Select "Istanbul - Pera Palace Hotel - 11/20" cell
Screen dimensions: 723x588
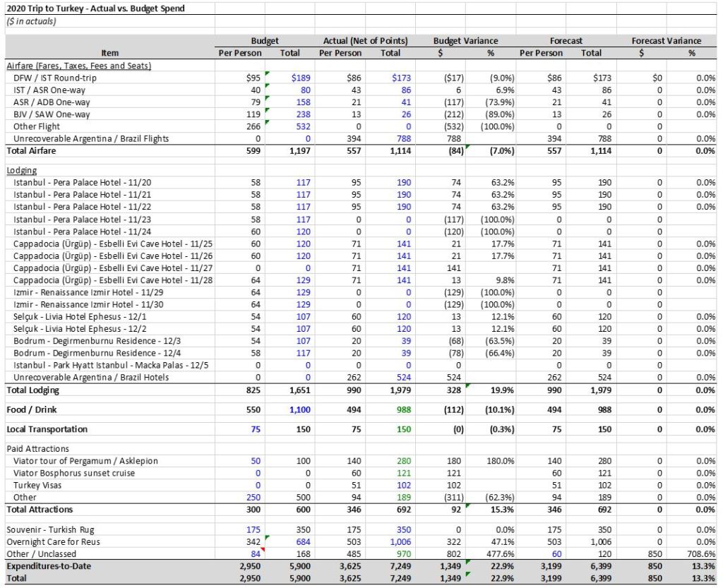pos(83,182)
